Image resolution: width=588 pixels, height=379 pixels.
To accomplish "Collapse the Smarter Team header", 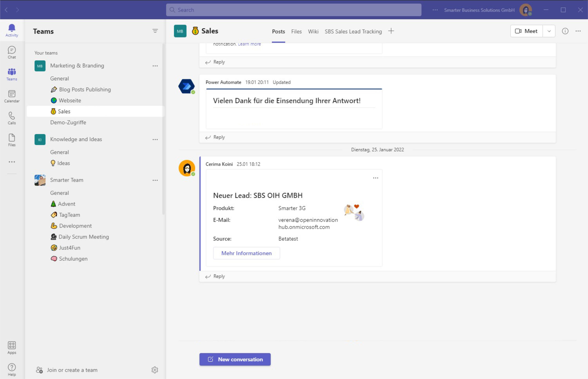I will (67, 180).
